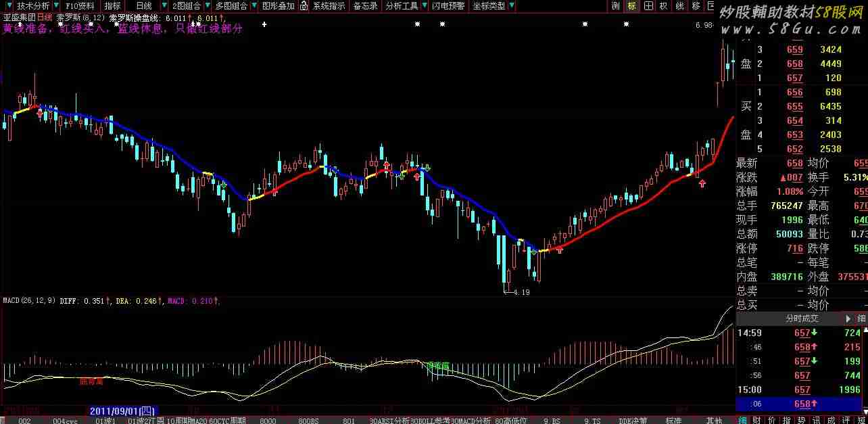Click the 权 adjust-rights icon
The height and width of the screenshot is (424, 868).
pos(664,6)
